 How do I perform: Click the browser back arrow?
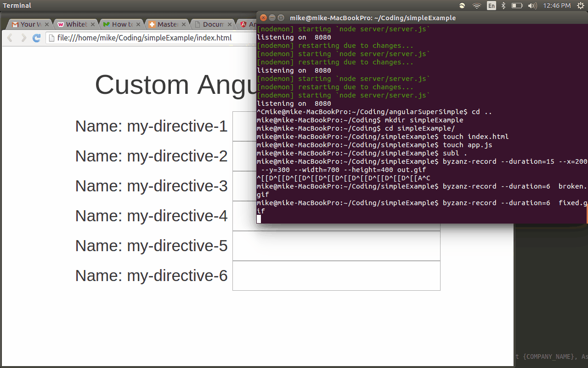pos(9,39)
